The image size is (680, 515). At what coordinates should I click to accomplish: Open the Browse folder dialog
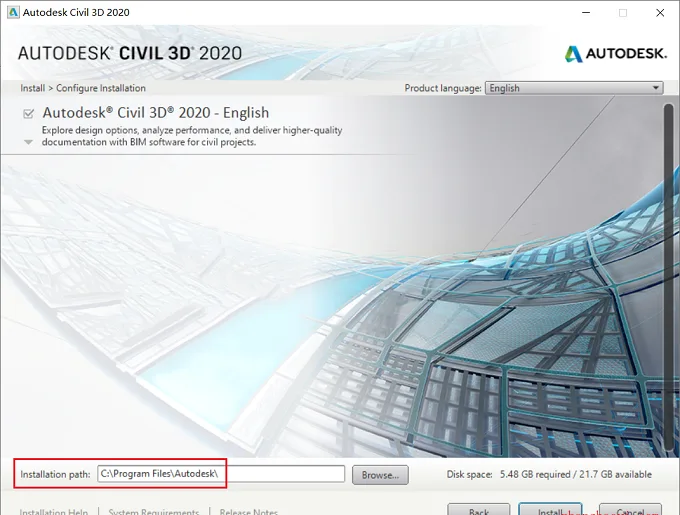pos(380,475)
